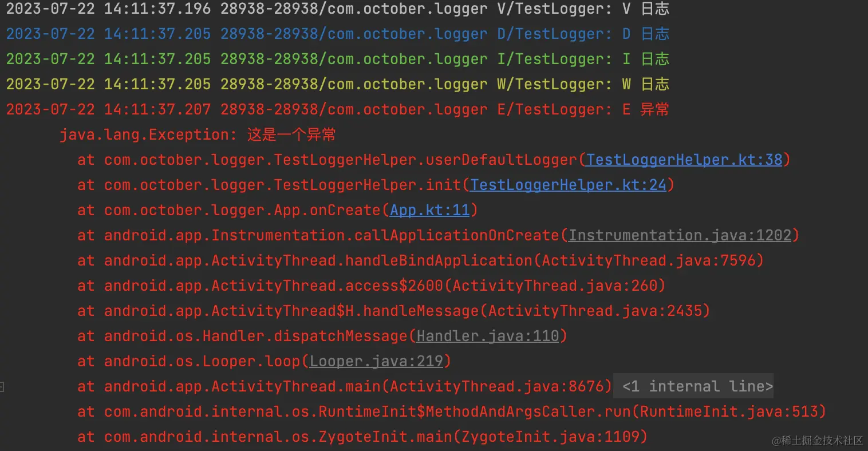The width and height of the screenshot is (868, 451).
Task: Click the ZygoteInit.main stack trace line
Action: coord(362,437)
